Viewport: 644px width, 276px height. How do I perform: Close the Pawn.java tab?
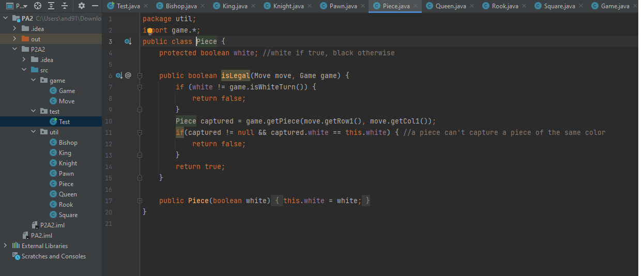pos(362,6)
